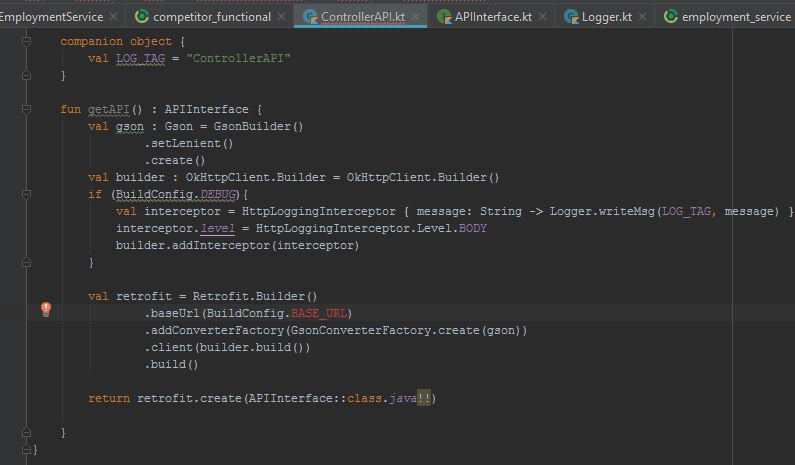The width and height of the screenshot is (795, 465).
Task: Click .client(builder.build()) line
Action: point(227,347)
